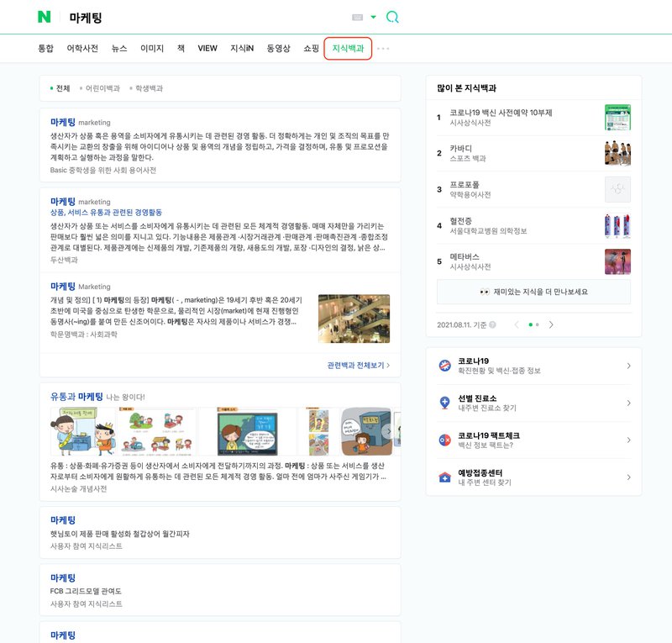The width and height of the screenshot is (672, 643).
Task: Open the 동영상 tab
Action: click(279, 49)
